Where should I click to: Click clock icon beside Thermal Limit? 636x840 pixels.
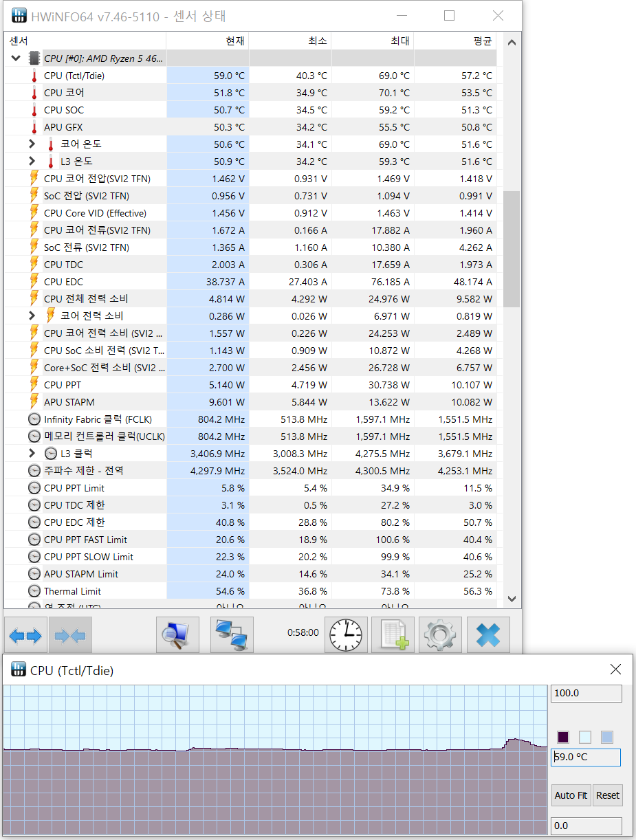pyautogui.click(x=34, y=591)
